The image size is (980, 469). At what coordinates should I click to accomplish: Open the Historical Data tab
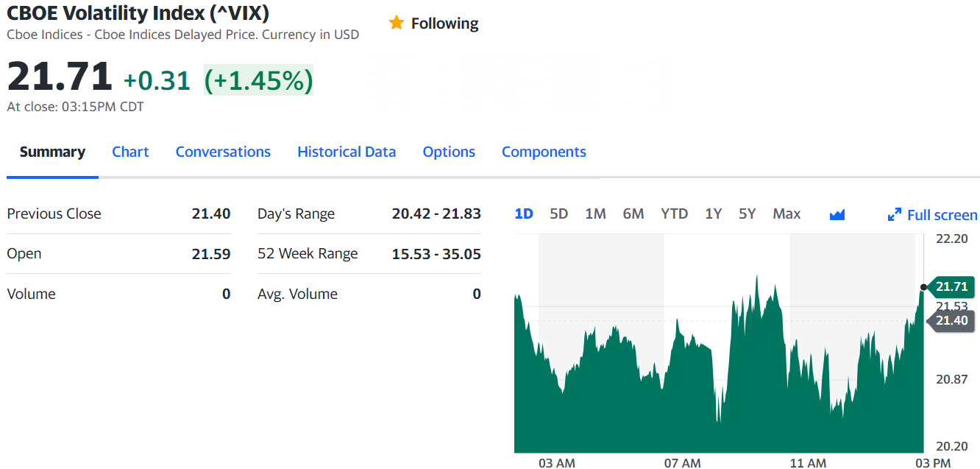point(347,152)
